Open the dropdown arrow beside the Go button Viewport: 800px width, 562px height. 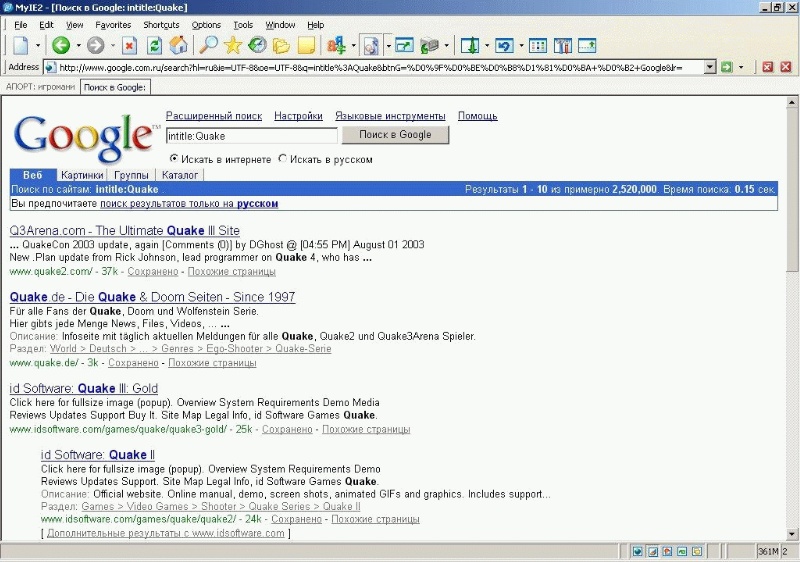point(741,67)
